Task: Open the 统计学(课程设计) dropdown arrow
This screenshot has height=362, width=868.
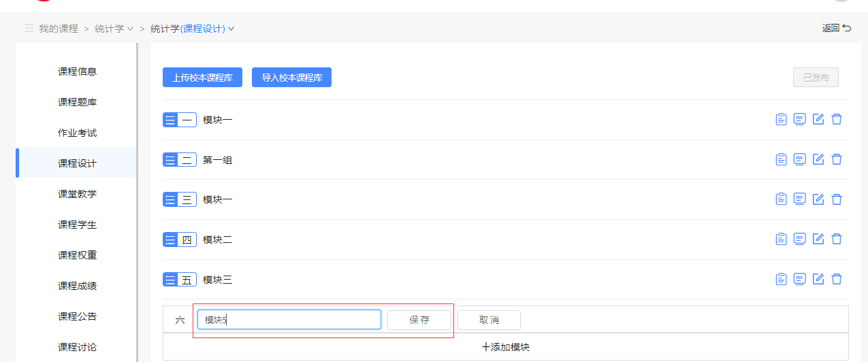Action: (x=231, y=29)
